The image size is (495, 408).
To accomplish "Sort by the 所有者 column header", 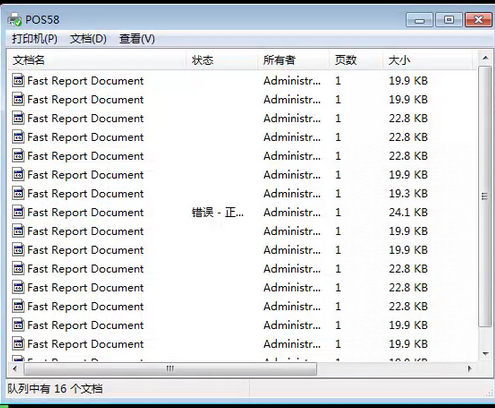I will point(293,60).
